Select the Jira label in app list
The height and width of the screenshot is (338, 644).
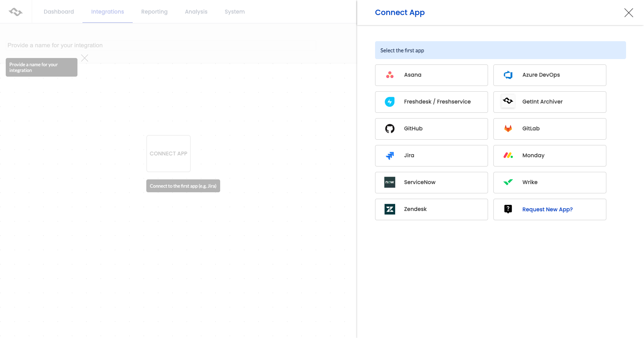[x=409, y=155]
